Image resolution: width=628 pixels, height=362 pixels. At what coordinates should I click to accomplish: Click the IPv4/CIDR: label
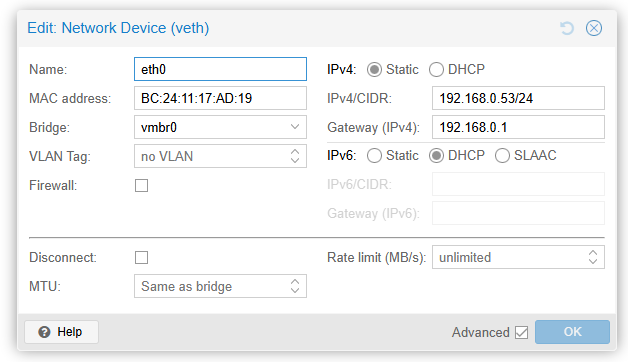pos(359,99)
